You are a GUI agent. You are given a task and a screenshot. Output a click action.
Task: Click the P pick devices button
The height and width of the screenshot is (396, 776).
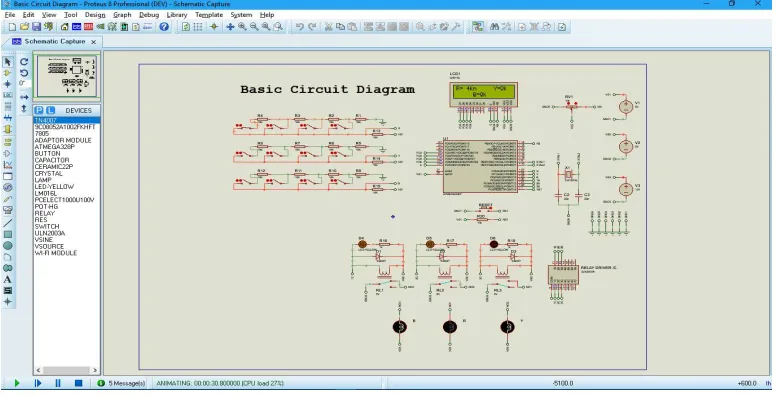(x=39, y=110)
